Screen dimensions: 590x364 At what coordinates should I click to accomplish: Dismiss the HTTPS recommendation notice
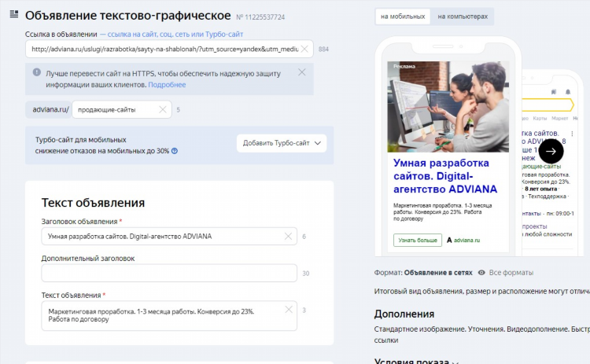click(x=302, y=72)
